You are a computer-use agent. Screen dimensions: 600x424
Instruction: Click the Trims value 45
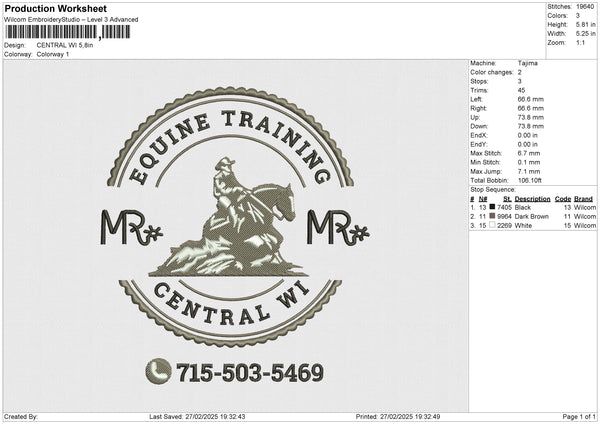click(521, 90)
